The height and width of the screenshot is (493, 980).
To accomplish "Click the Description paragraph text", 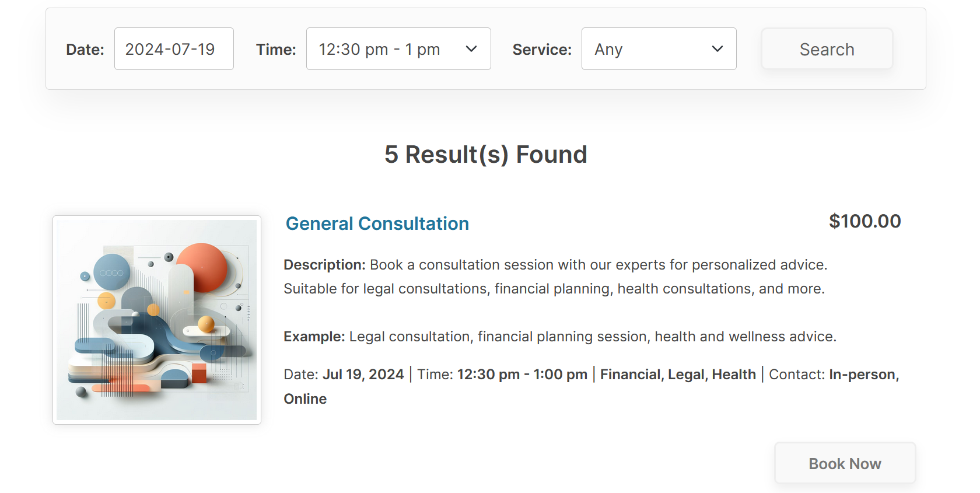I will click(x=555, y=277).
